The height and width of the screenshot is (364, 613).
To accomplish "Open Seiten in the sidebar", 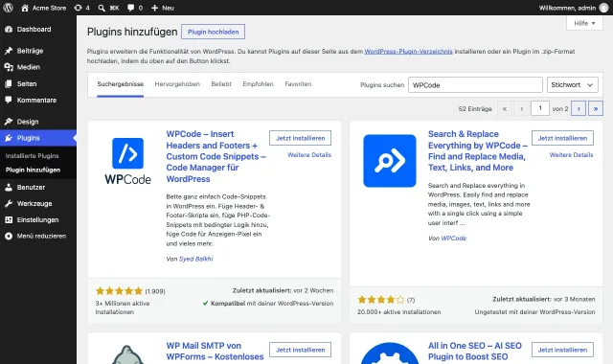I will pyautogui.click(x=38, y=83).
